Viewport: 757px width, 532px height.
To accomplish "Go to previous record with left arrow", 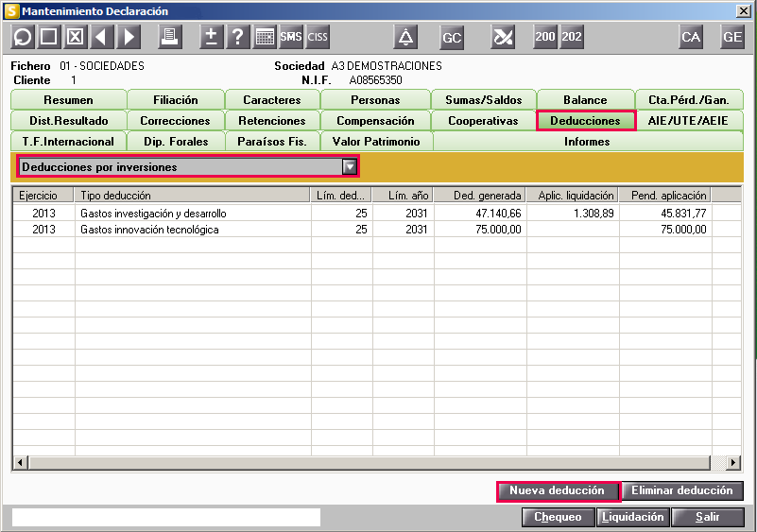I will point(101,37).
